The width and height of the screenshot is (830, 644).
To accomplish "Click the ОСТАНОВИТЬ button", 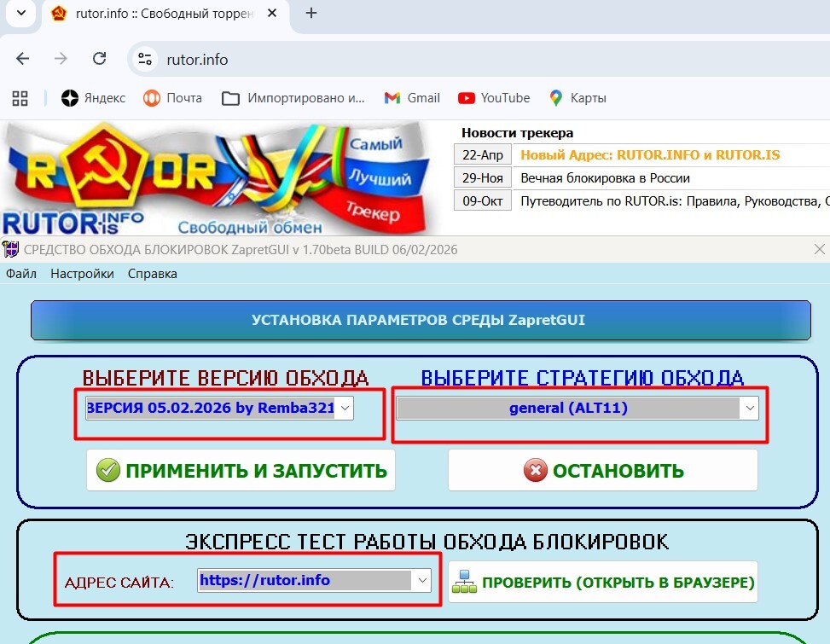I will [x=603, y=471].
